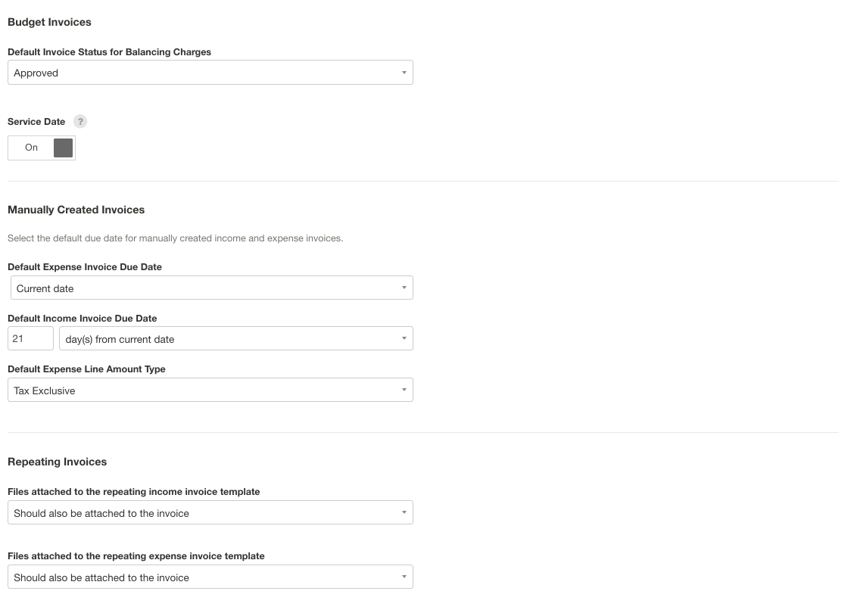Click the repeating expense invoice files dropdown arrow
This screenshot has width=851, height=616.
(x=404, y=577)
